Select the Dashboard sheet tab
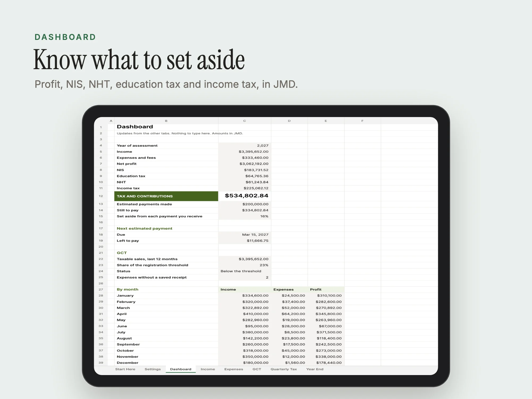Viewport: 532px width, 399px height. click(181, 369)
